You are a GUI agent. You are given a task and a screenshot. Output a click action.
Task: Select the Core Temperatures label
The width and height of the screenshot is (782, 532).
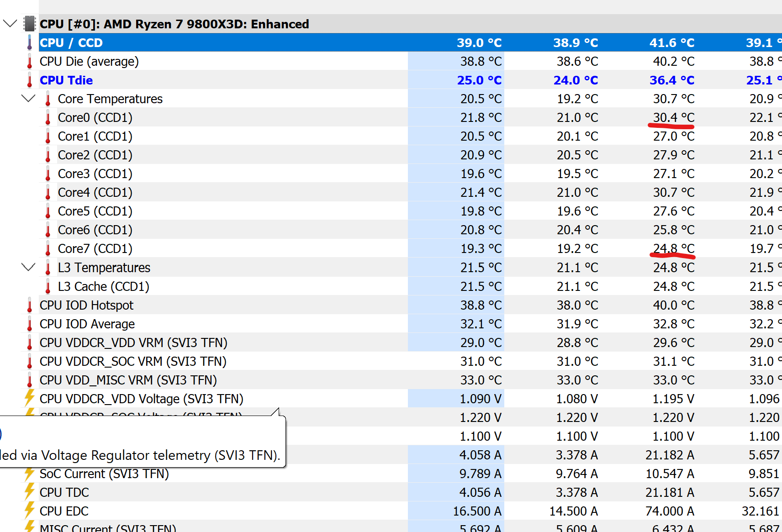coord(110,99)
